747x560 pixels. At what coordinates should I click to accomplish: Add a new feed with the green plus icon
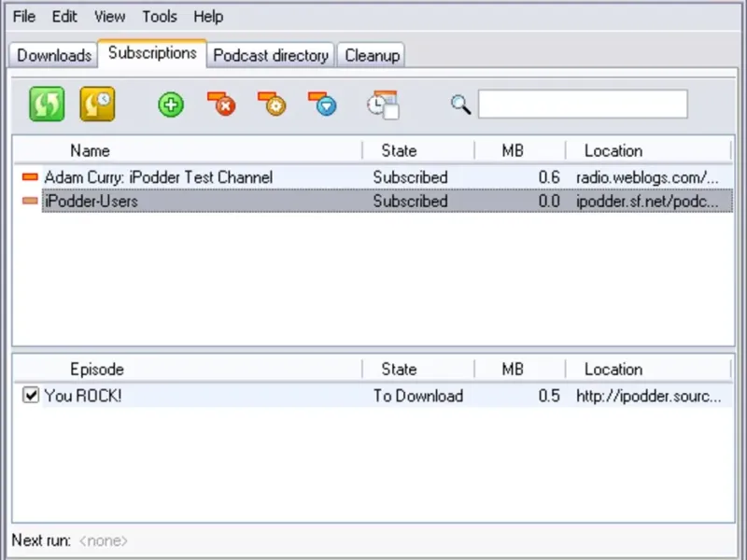(171, 105)
